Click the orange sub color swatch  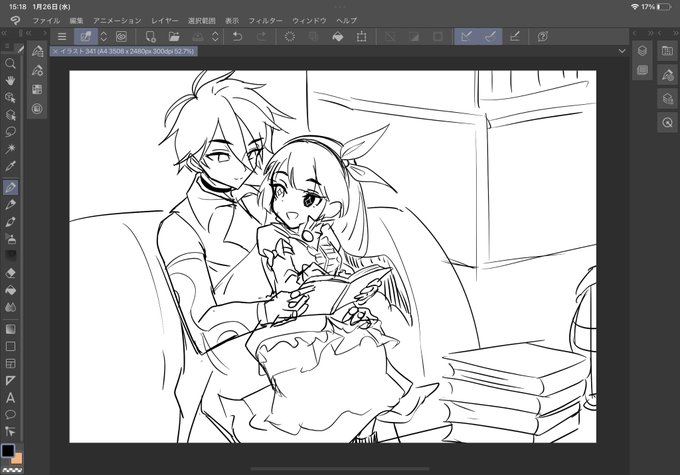point(18,459)
